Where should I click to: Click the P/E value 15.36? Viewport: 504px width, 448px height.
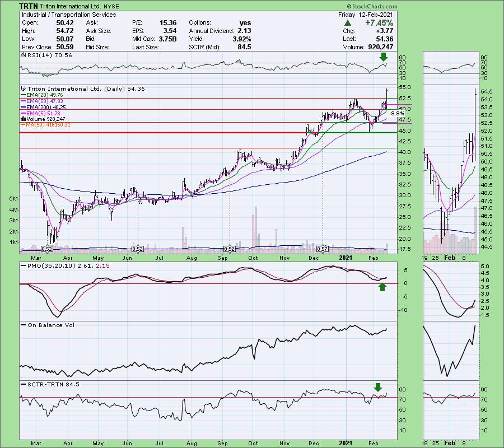coord(168,23)
